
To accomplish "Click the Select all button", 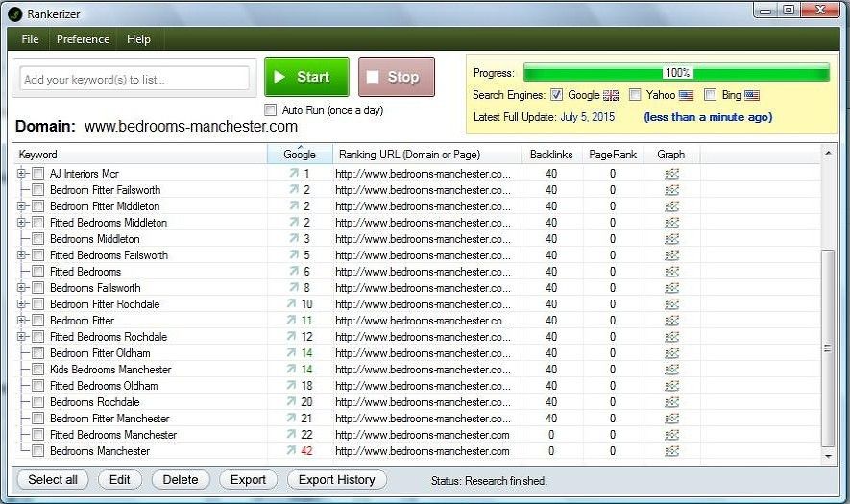I will click(53, 480).
